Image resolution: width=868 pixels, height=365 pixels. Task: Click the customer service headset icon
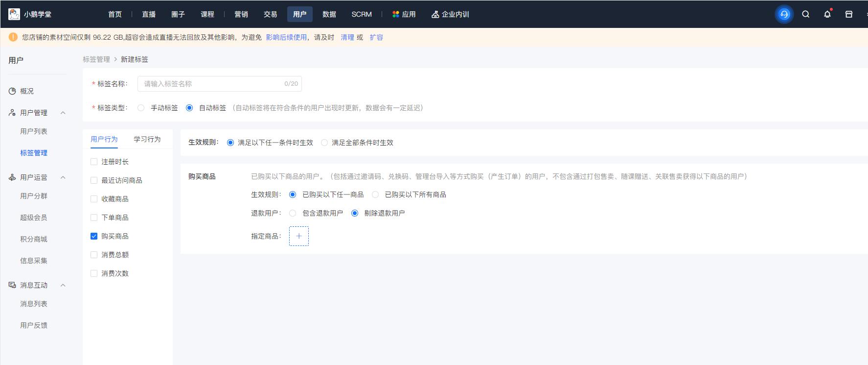(x=784, y=14)
